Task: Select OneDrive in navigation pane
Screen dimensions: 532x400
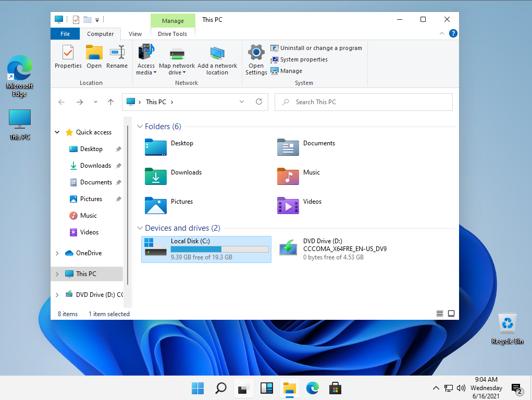Action: (x=89, y=253)
